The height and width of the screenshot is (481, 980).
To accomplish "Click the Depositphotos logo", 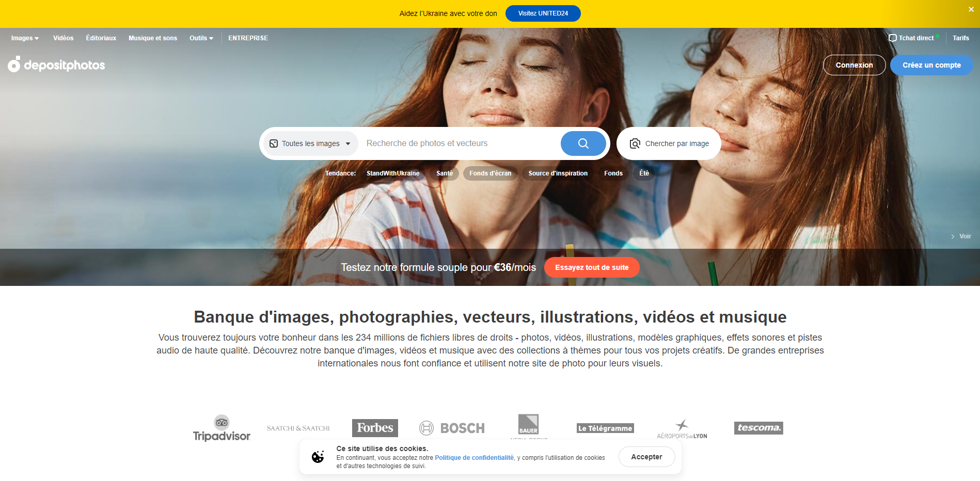I will [x=56, y=65].
